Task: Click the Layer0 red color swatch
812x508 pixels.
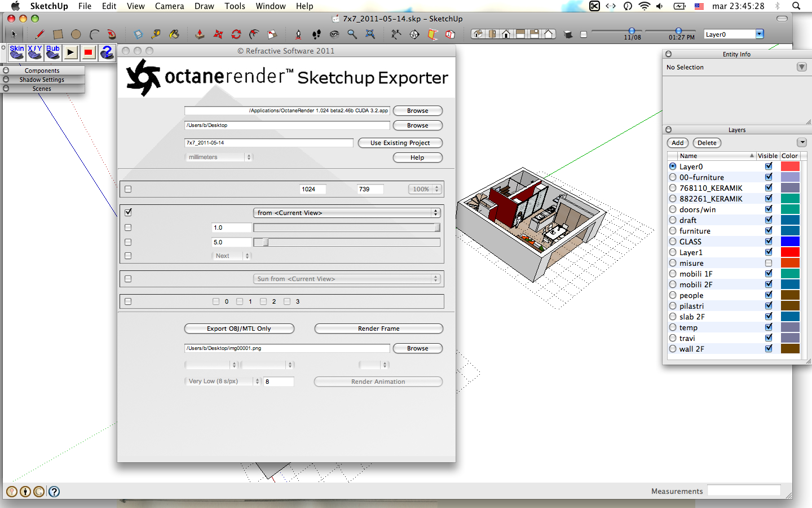Action: (x=790, y=167)
